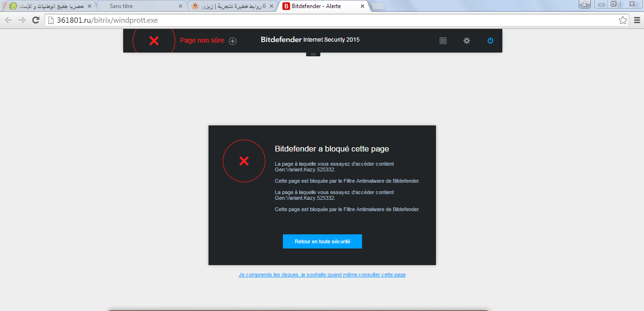
Task: Follow the Je comprends les risques link
Action: (x=322, y=275)
